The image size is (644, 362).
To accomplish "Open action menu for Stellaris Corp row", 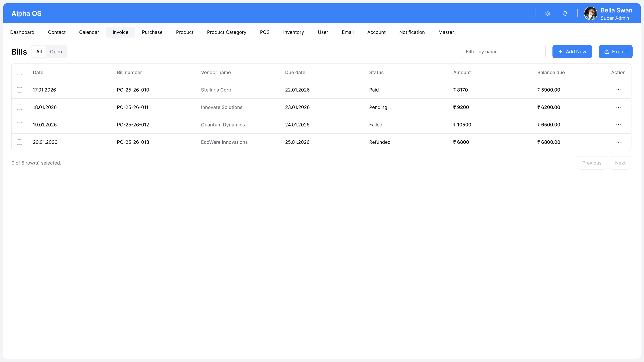I will coord(618,90).
